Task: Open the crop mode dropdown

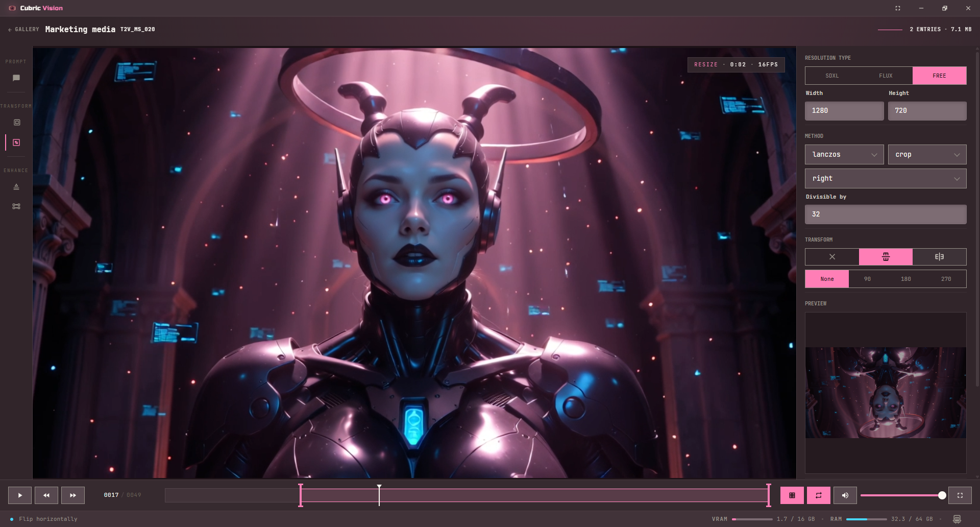Action: click(927, 155)
